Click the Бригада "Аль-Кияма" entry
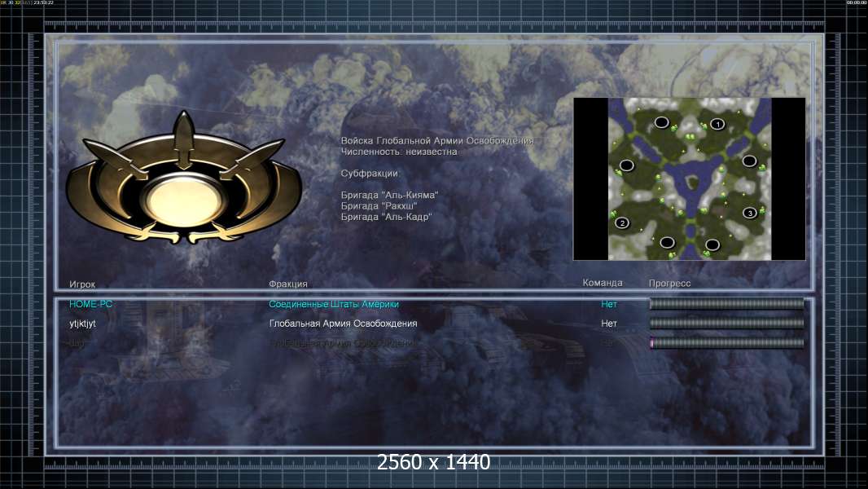868x489 pixels. pyautogui.click(x=389, y=195)
